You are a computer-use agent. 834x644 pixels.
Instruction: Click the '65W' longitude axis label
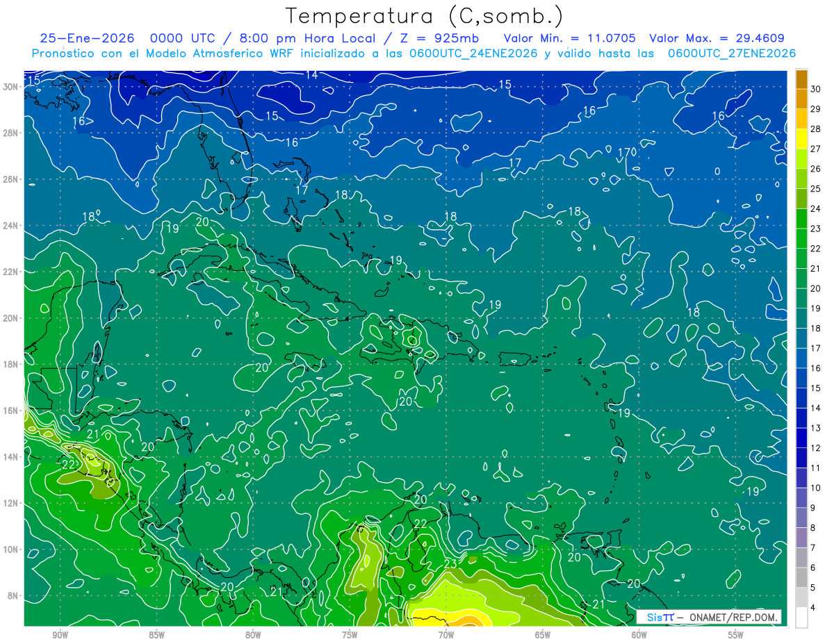pos(543,635)
